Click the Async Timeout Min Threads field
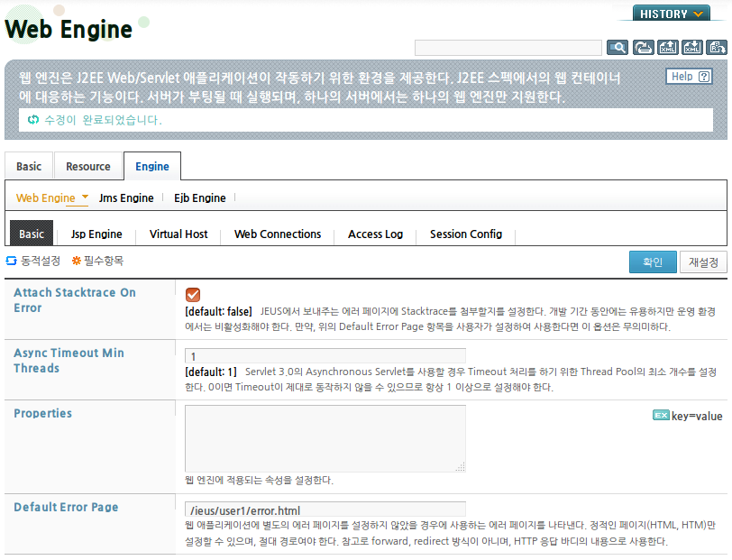This screenshot has width=732, height=560. coord(325,356)
